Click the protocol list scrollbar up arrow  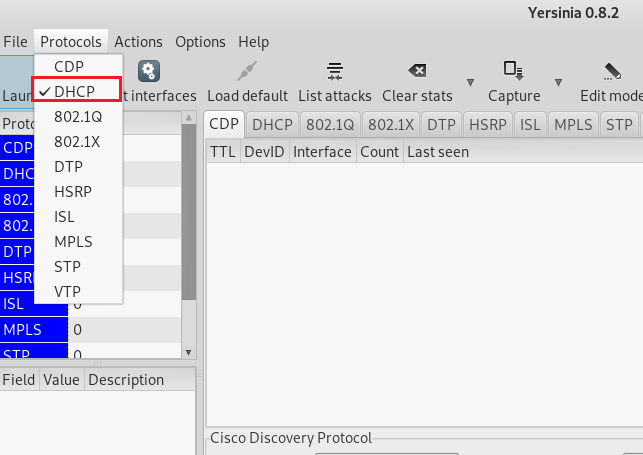coord(189,118)
